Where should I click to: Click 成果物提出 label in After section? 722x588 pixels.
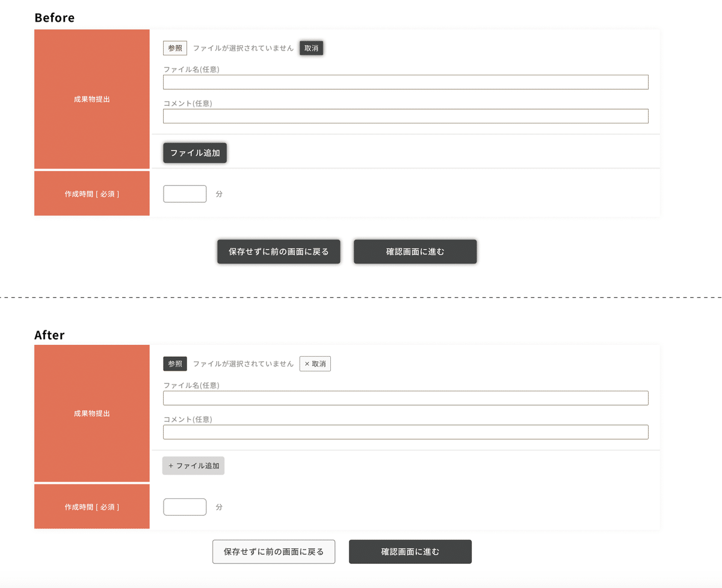(x=92, y=413)
